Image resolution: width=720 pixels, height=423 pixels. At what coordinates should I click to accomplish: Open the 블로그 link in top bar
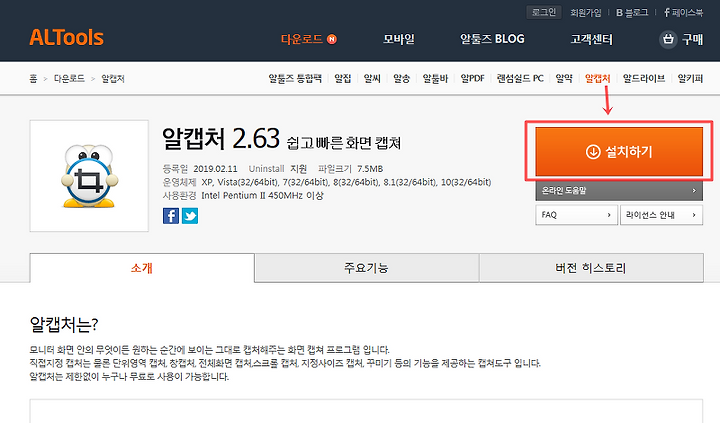coord(632,13)
